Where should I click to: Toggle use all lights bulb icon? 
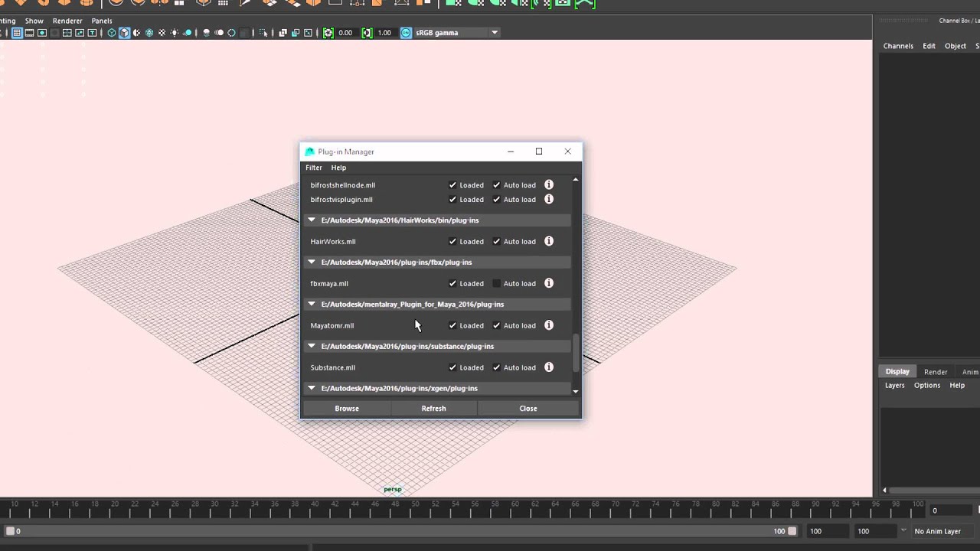tap(174, 33)
